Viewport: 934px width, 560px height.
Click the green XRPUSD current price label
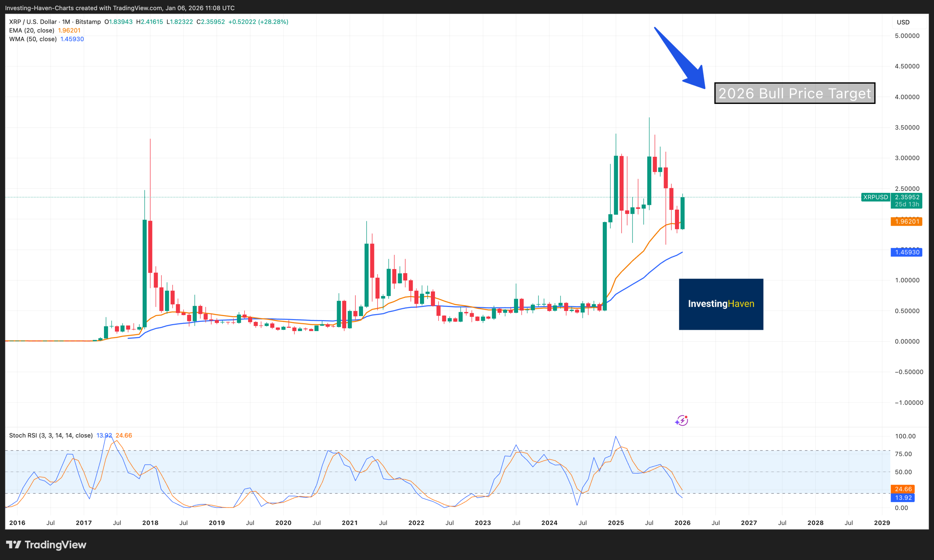tap(907, 197)
